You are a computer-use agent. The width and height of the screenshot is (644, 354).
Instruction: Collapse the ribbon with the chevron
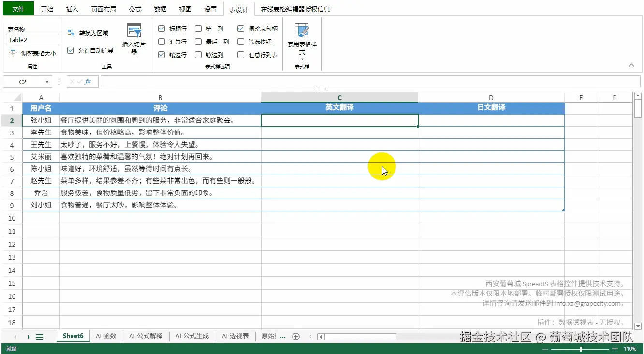point(631,65)
